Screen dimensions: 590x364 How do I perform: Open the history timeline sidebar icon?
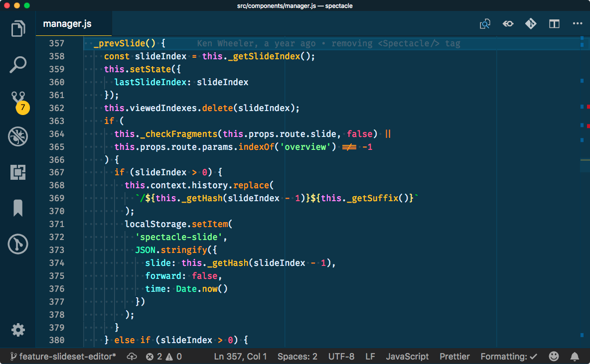point(18,244)
